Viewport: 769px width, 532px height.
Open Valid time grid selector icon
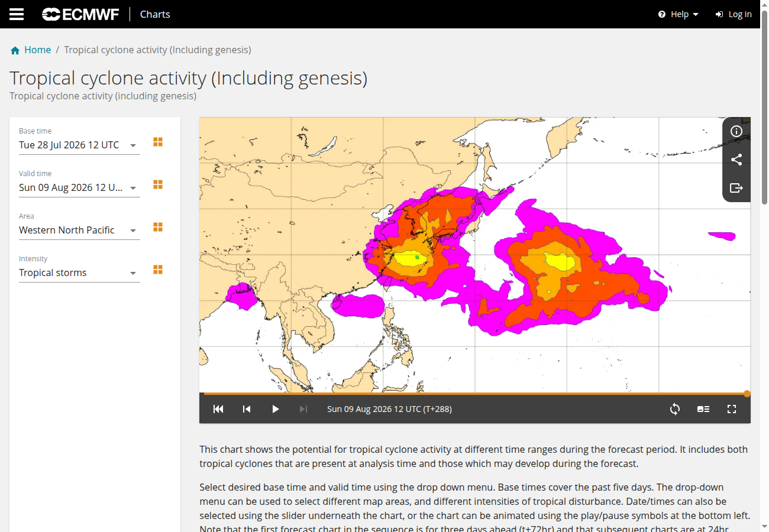pos(158,184)
